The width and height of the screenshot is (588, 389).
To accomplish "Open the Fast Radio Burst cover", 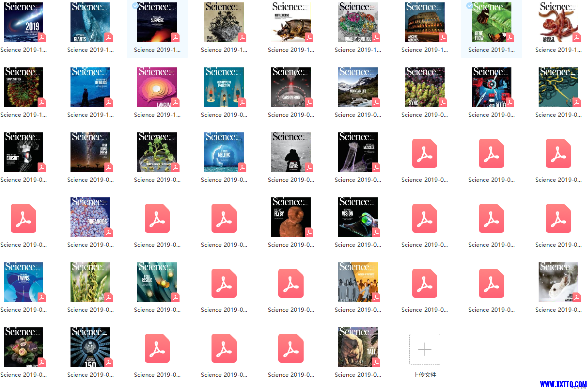I will 90,152.
